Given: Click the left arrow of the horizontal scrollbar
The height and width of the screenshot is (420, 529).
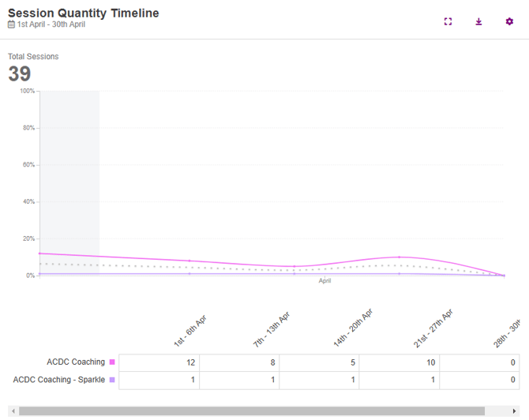Looking at the screenshot, I should click(x=12, y=411).
